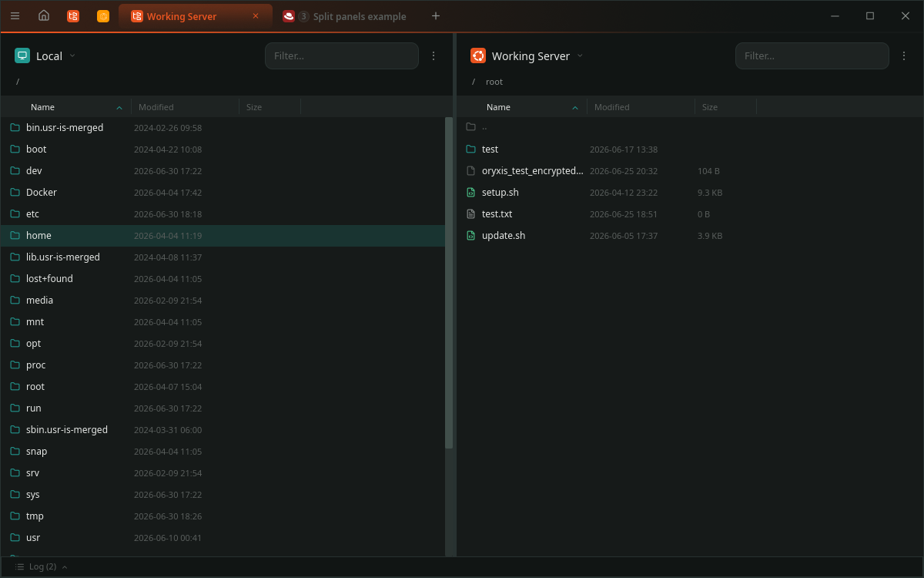Select bin.usr-is-merged folder icon
The width and height of the screenshot is (924, 578).
[15, 128]
